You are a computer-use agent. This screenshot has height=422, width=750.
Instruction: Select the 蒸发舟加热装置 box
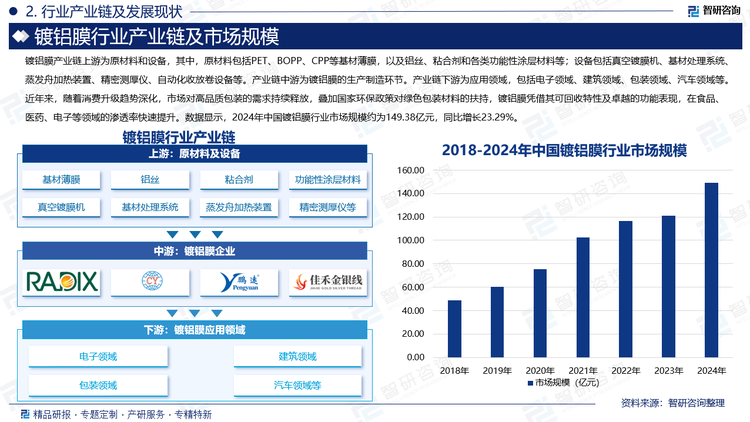click(239, 208)
